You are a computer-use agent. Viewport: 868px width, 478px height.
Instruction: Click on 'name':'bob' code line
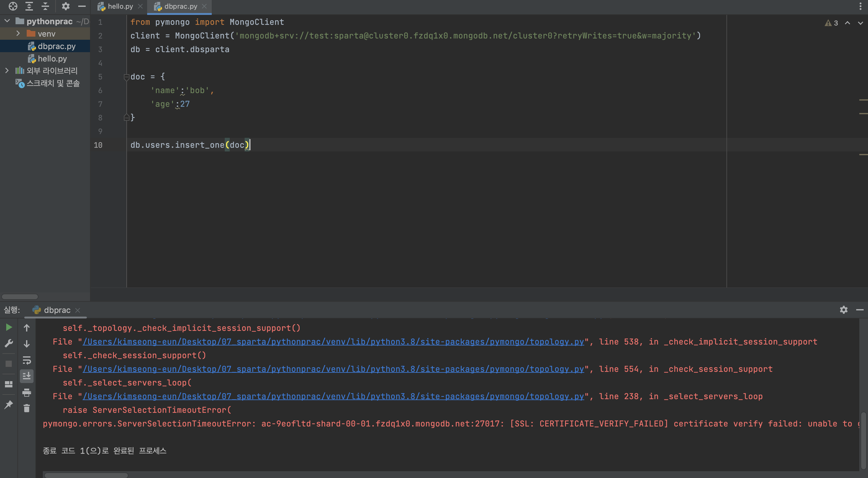182,90
